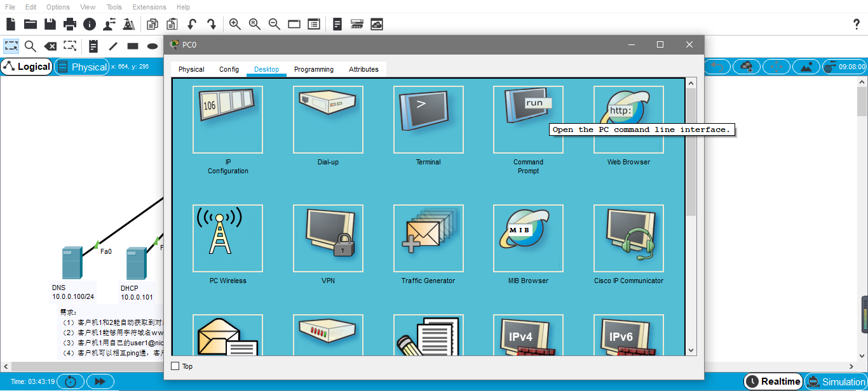Open the Attributes tab
The width and height of the screenshot is (868, 391).
point(363,69)
